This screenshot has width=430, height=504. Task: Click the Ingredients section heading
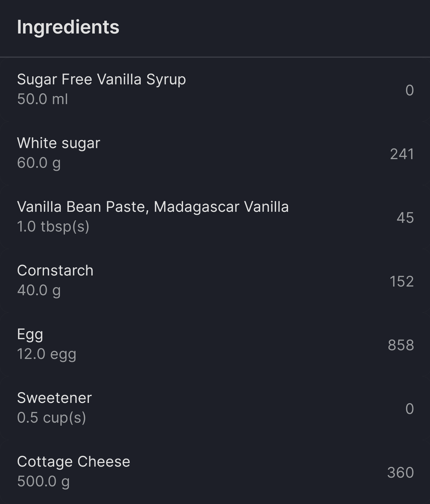68,27
